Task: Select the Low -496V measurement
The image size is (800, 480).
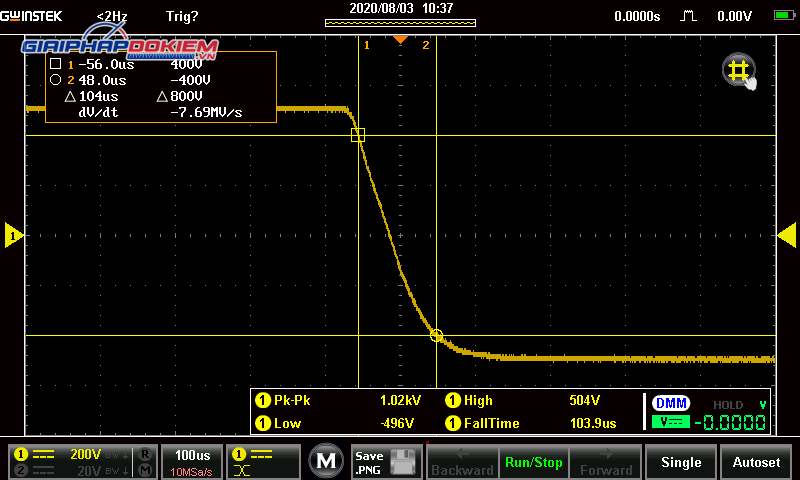Action: (x=334, y=423)
